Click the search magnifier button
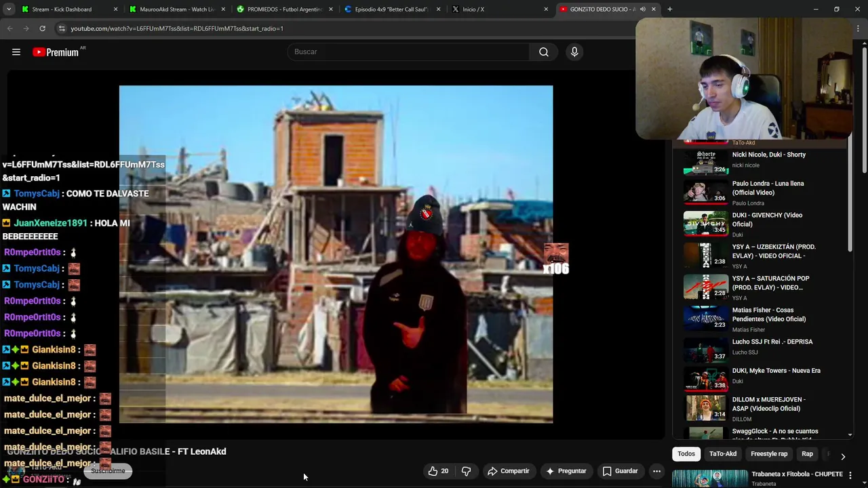868x488 pixels. (544, 52)
